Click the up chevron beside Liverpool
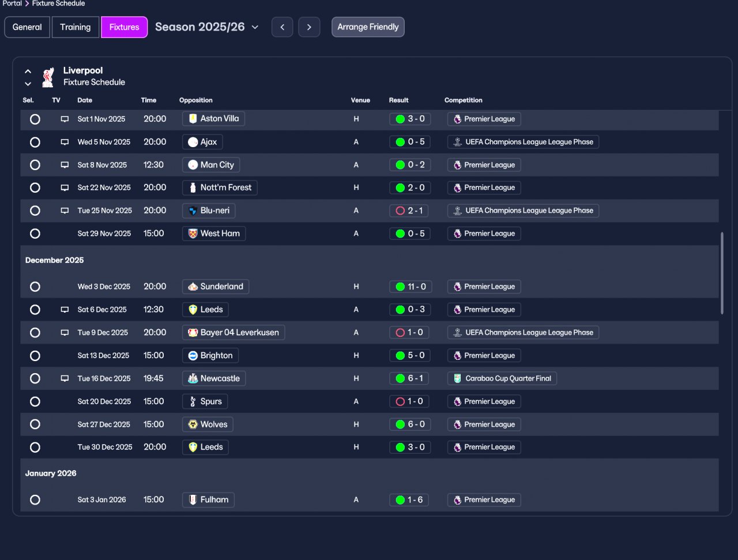This screenshot has height=560, width=738. pos(28,72)
